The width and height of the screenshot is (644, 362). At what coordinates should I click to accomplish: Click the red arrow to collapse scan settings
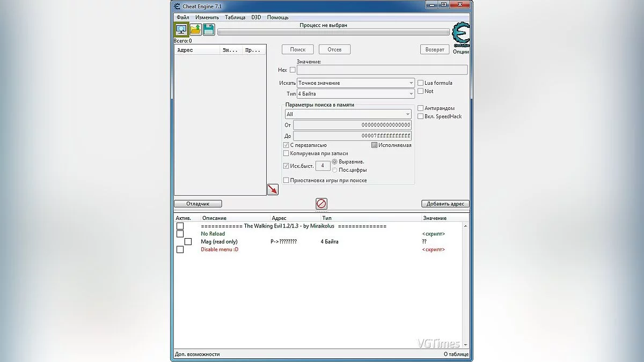pos(273,189)
